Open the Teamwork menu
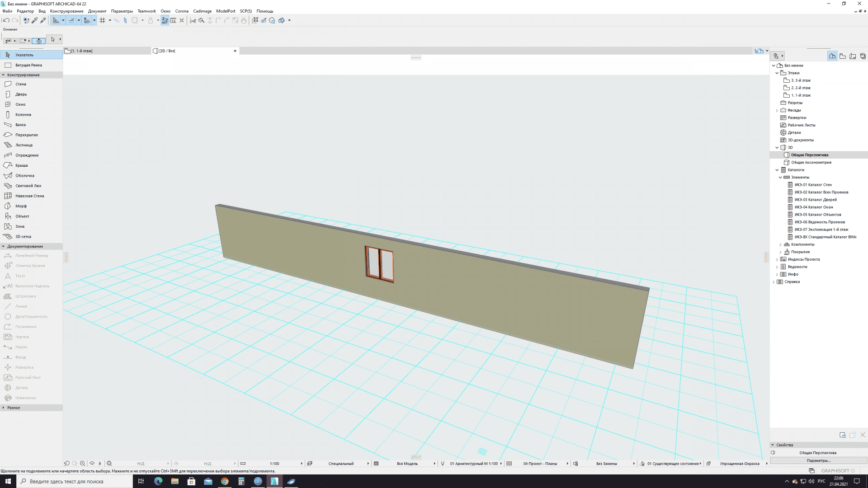Viewport: 868px width, 488px height. pyautogui.click(x=146, y=11)
